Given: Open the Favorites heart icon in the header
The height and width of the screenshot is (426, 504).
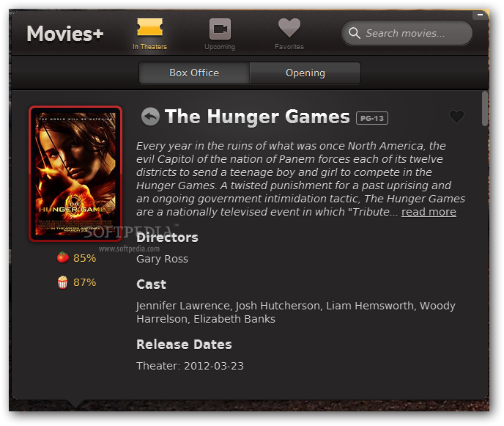Looking at the screenshot, I should point(289,28).
